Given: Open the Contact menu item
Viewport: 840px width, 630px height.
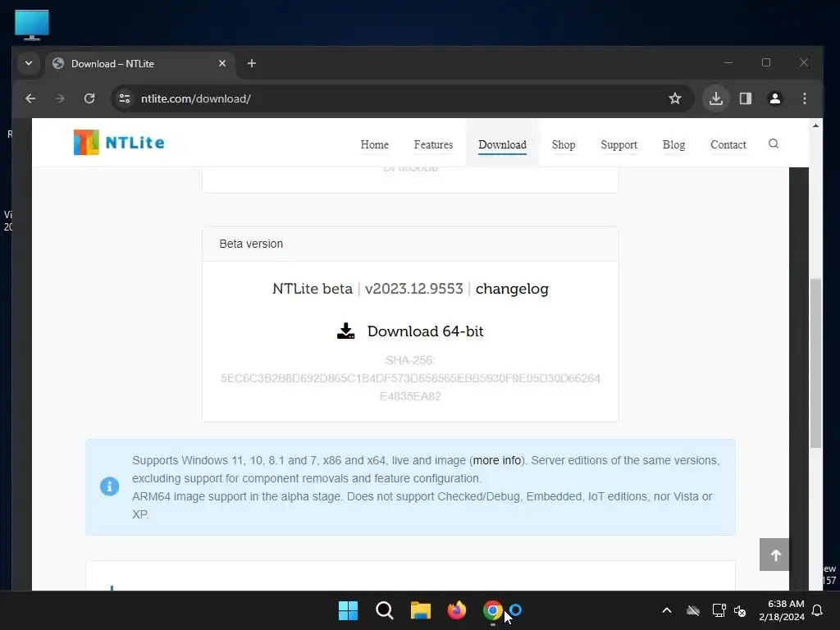Looking at the screenshot, I should point(728,144).
